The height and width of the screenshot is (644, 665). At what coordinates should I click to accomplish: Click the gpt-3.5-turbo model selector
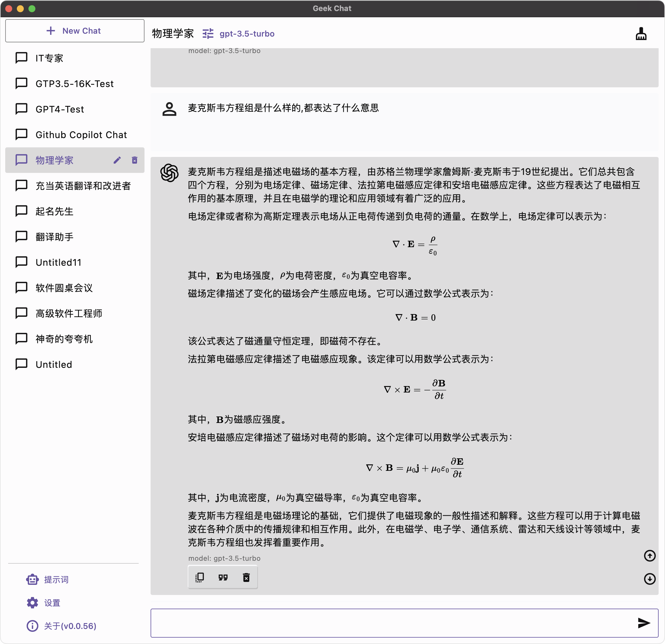coord(247,34)
